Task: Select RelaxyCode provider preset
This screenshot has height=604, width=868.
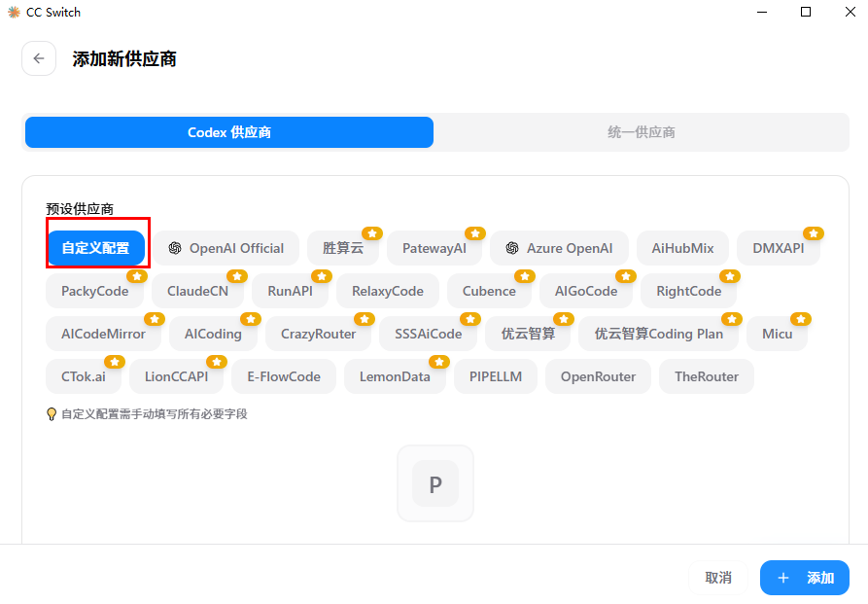Action: pyautogui.click(x=388, y=291)
